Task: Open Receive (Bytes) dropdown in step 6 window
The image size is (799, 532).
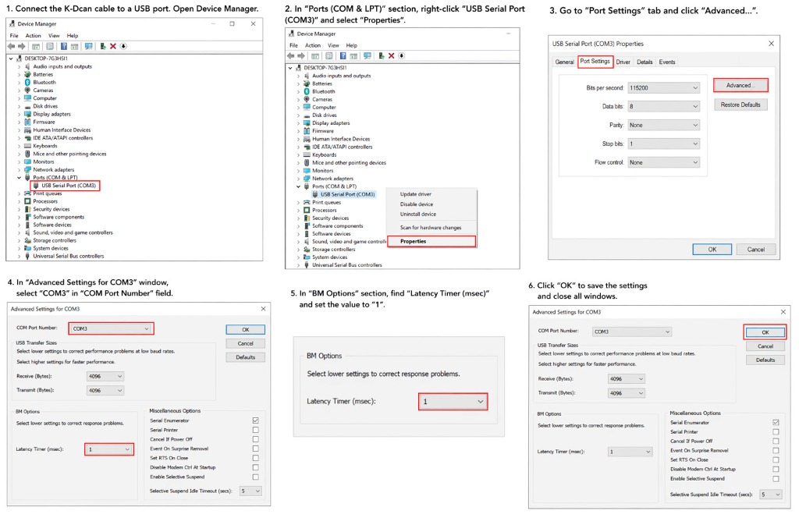Action: 627,379
